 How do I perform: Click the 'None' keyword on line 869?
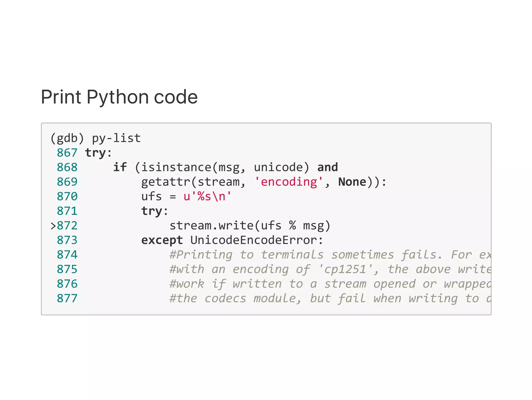point(352,182)
